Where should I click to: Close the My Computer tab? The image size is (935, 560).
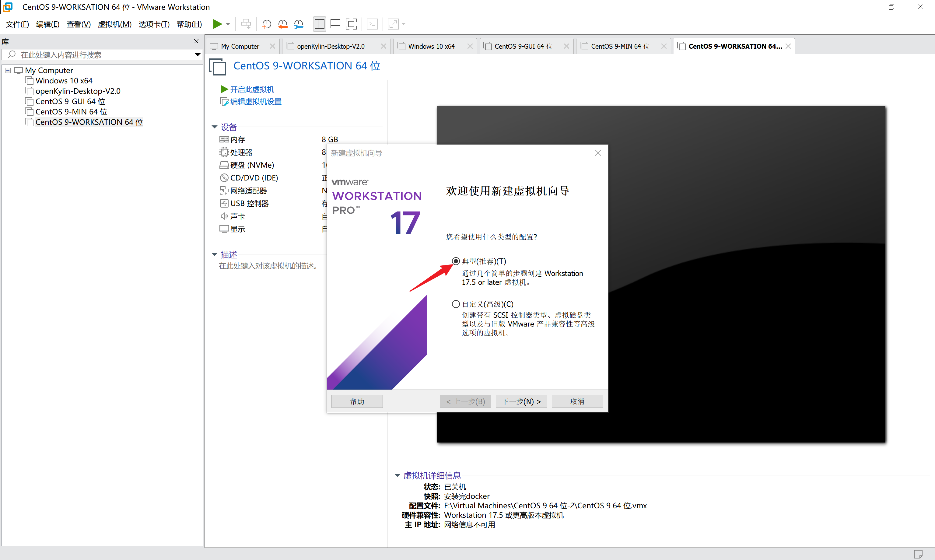272,46
